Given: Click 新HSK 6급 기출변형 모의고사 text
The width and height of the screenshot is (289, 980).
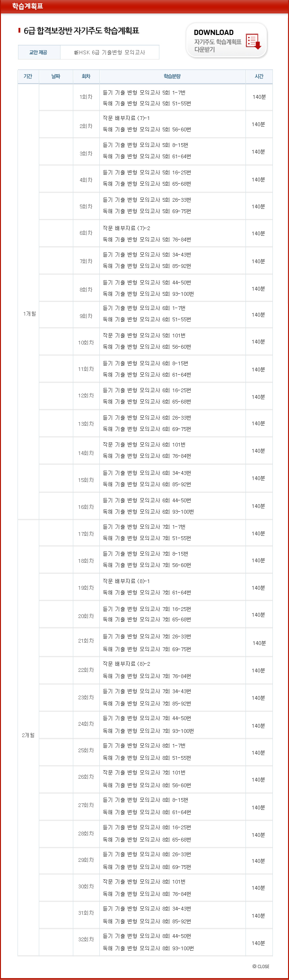Looking at the screenshot, I should click(109, 52).
